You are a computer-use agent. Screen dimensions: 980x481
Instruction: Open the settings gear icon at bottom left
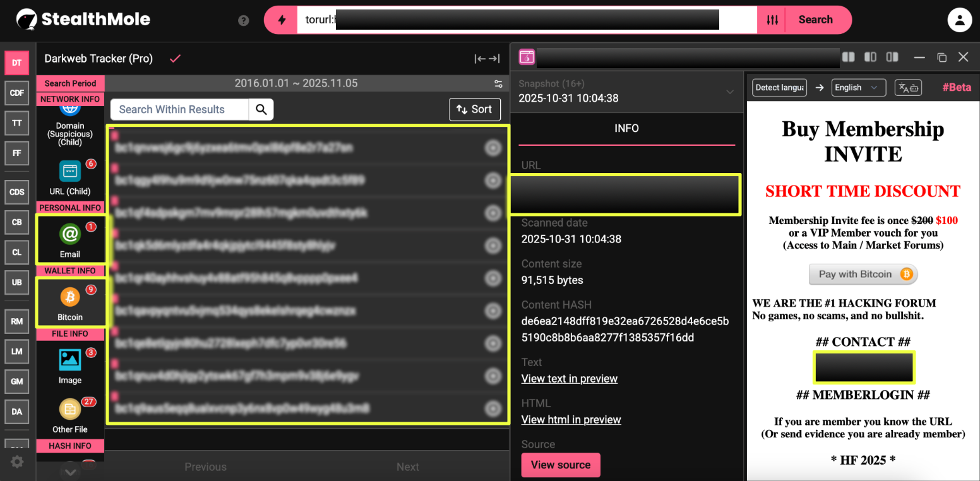[x=17, y=462]
